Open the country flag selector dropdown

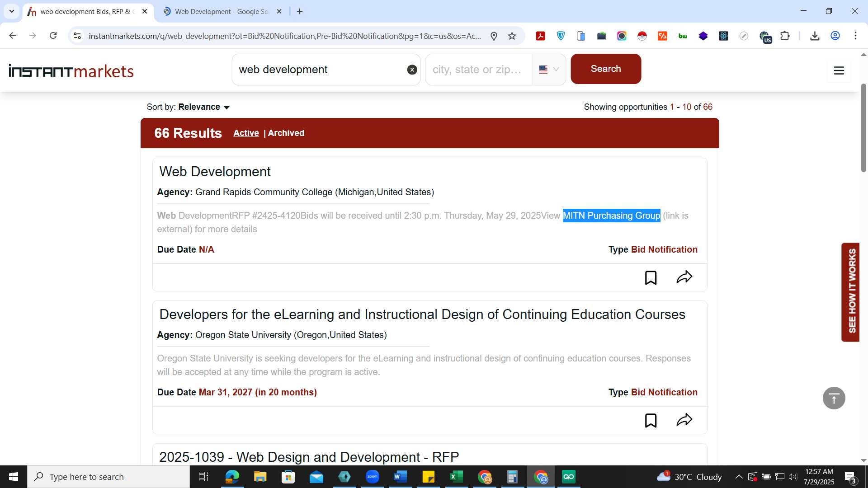[549, 70]
